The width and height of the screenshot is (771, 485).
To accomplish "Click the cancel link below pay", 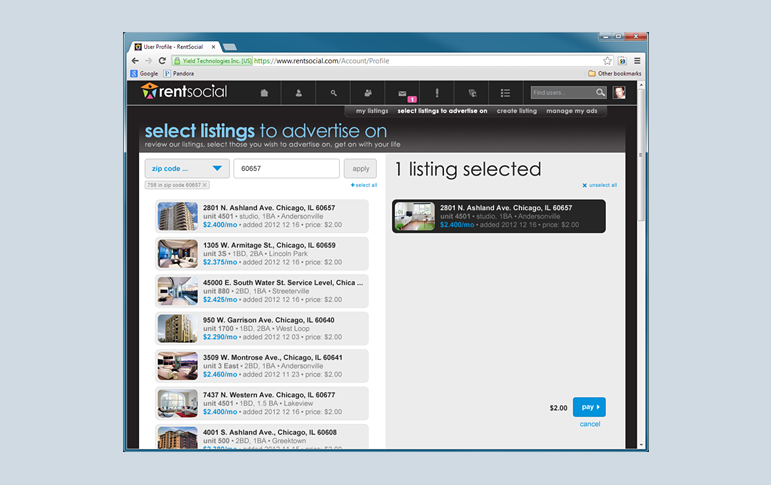I will 589,424.
